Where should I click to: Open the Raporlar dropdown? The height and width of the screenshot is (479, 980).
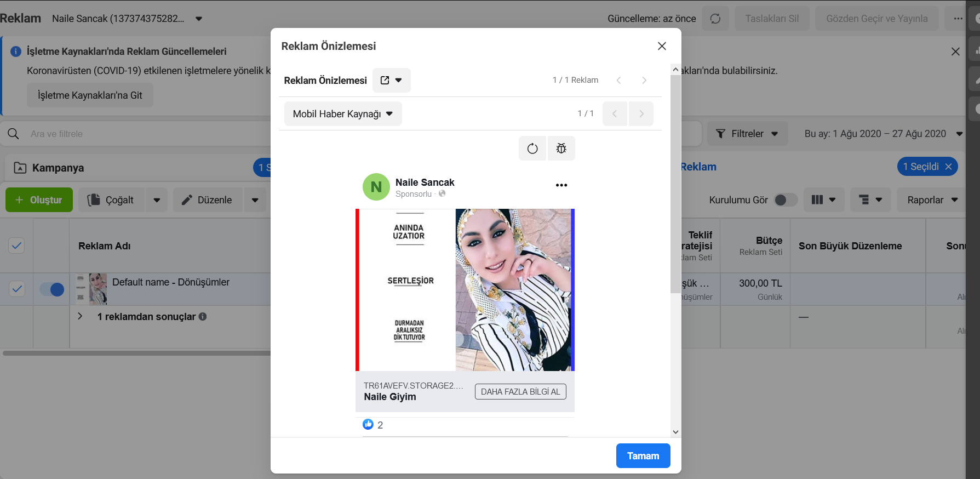pos(932,200)
